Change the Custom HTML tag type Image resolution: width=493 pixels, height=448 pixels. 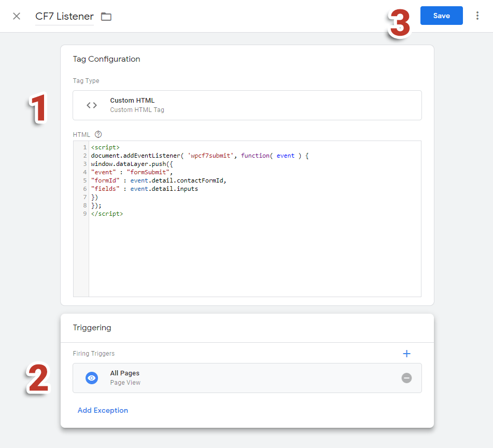[x=247, y=105]
